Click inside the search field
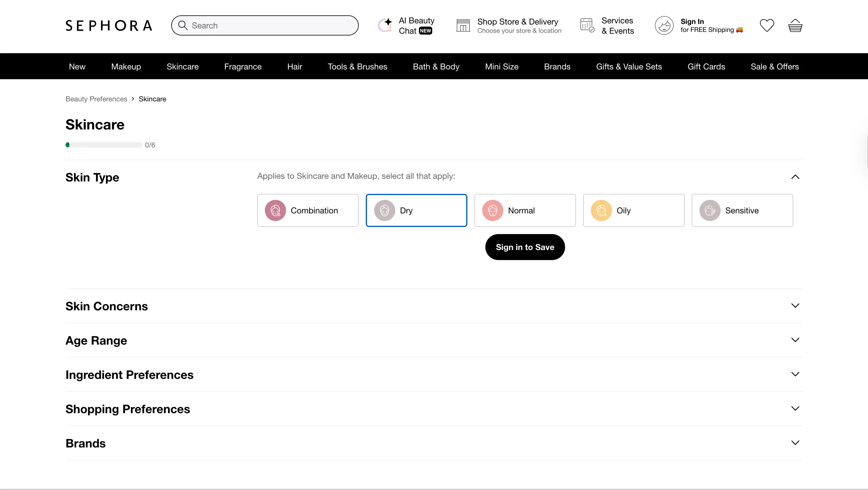 coord(266,25)
